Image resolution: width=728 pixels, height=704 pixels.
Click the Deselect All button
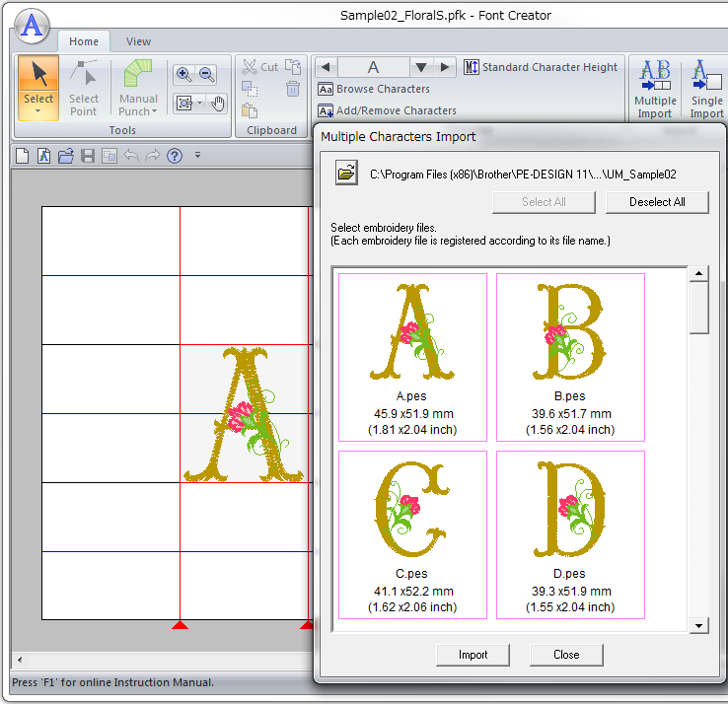pyautogui.click(x=657, y=202)
